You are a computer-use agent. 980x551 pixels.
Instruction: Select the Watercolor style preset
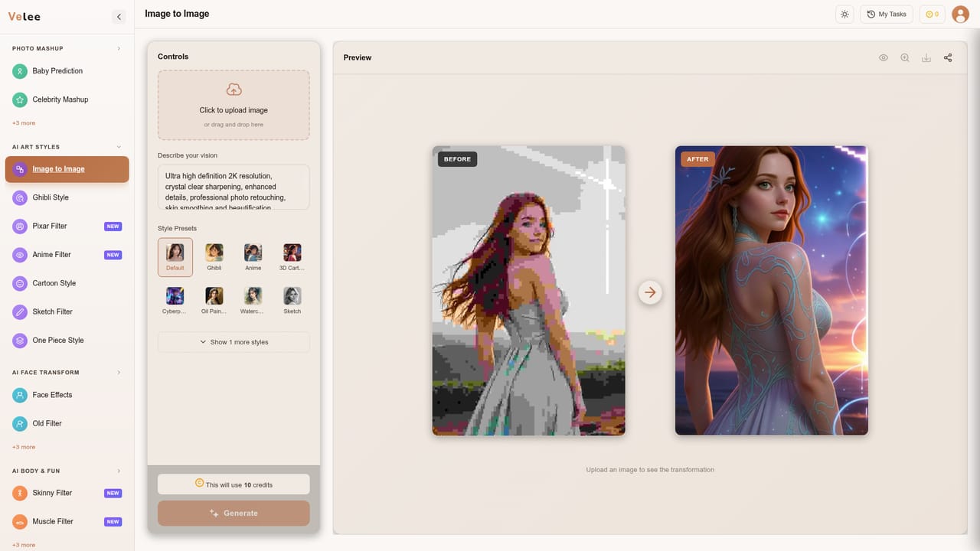[253, 300]
